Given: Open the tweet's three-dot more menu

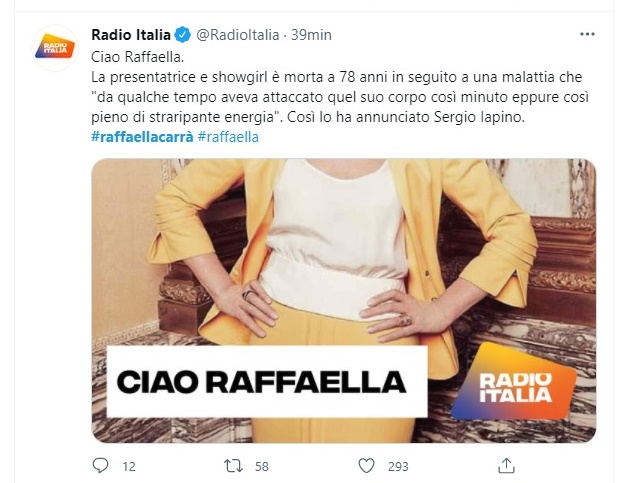Looking at the screenshot, I should tap(587, 34).
